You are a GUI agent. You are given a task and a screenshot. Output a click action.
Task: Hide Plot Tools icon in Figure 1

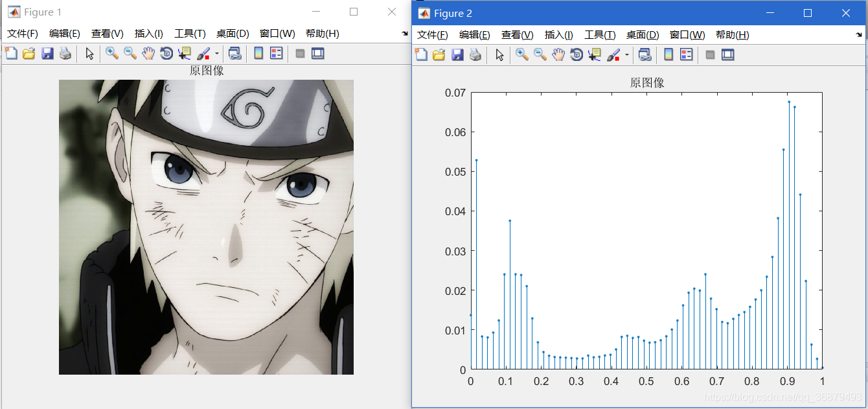coord(300,53)
